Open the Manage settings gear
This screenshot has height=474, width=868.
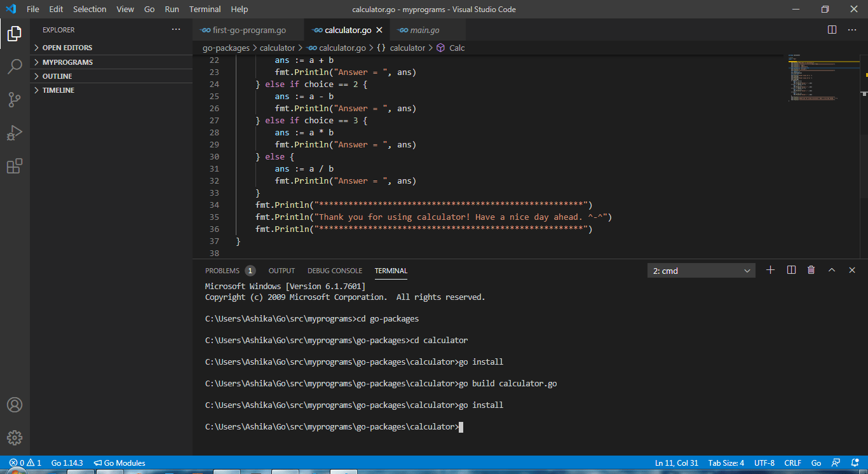[x=15, y=437]
